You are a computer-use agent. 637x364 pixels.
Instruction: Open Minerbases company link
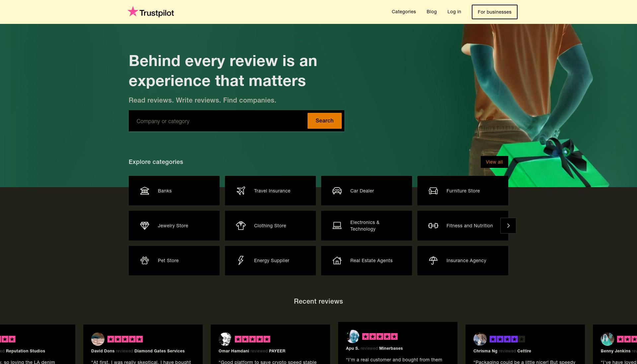(391, 348)
